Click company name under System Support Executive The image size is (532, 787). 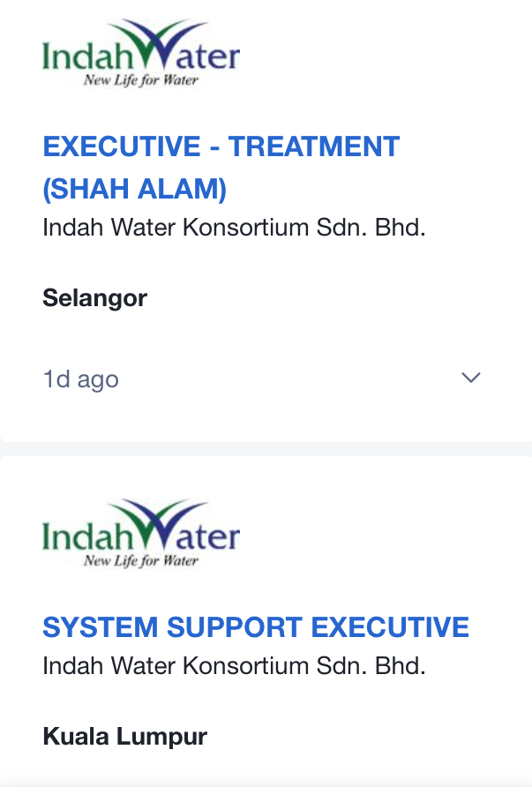pyautogui.click(x=234, y=665)
